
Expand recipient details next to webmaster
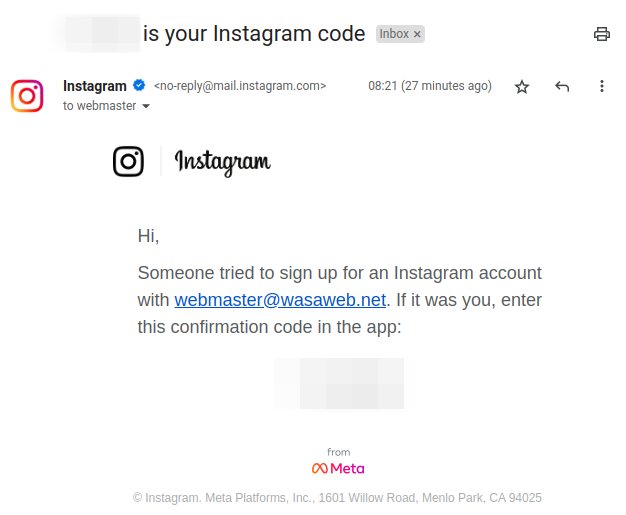click(146, 106)
